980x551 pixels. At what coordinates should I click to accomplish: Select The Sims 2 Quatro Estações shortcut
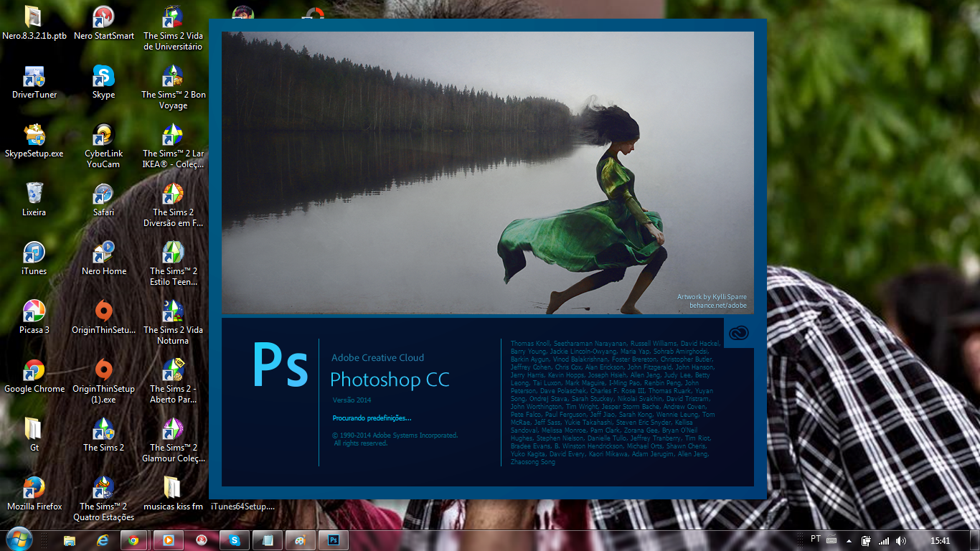(103, 498)
